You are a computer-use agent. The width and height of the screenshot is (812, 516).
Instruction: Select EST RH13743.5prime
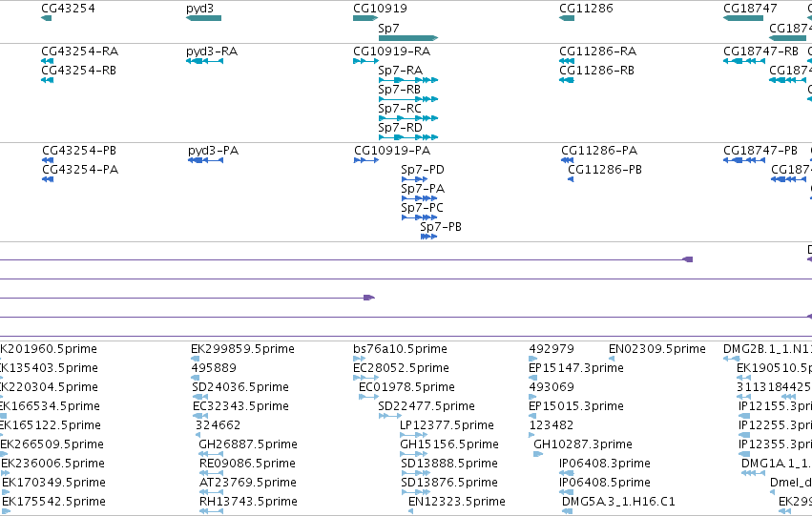point(211,511)
